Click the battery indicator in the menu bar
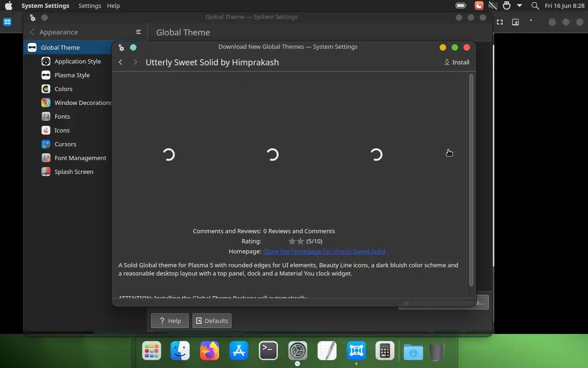The height and width of the screenshot is (368, 588). (461, 6)
